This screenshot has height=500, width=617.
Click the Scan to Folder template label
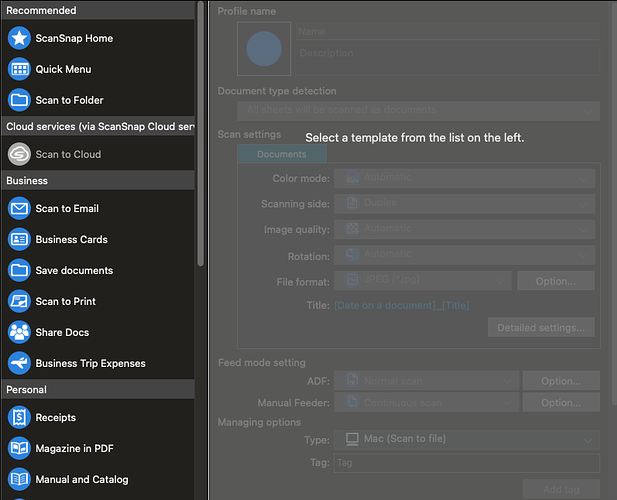click(x=69, y=100)
